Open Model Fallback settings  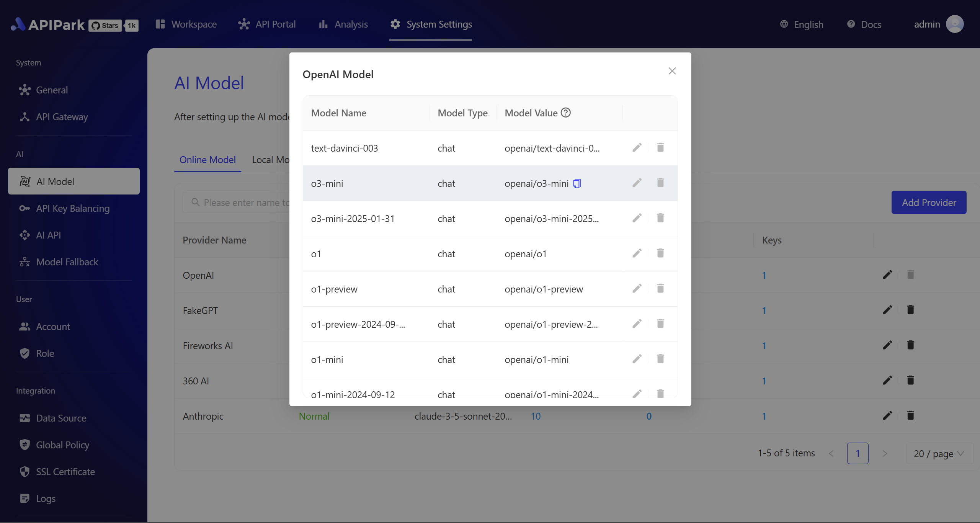[73, 262]
